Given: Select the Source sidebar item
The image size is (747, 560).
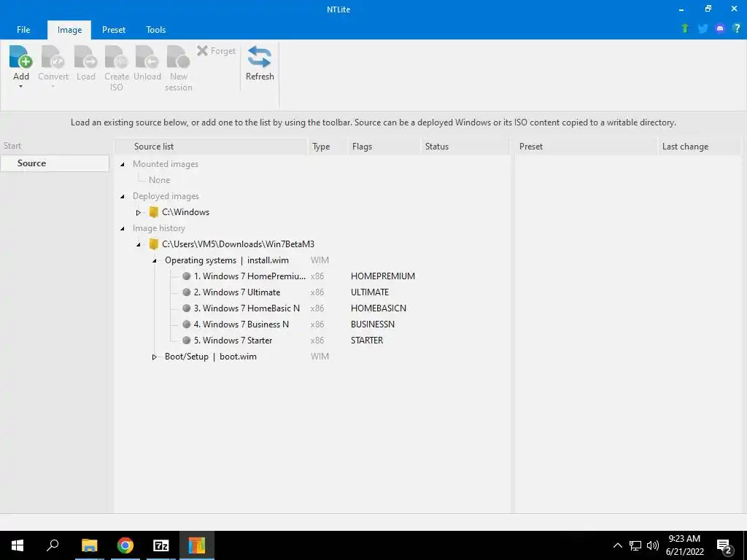Looking at the screenshot, I should pyautogui.click(x=55, y=163).
